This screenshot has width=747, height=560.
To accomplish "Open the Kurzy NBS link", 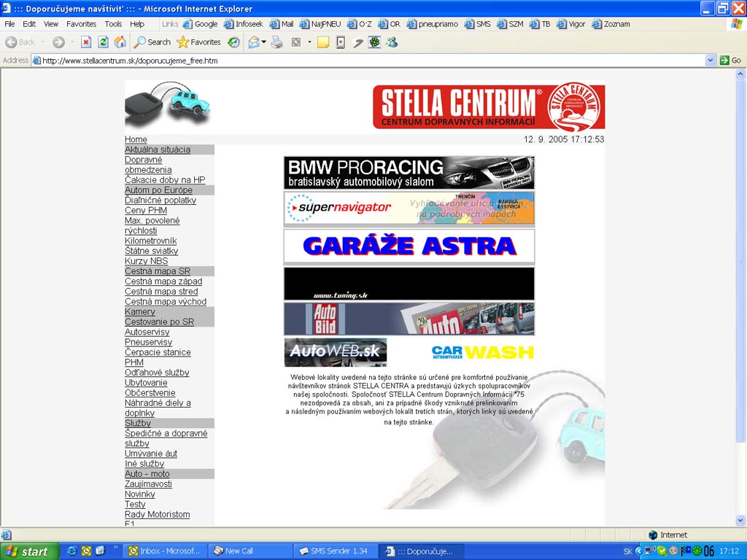I will coord(146,261).
